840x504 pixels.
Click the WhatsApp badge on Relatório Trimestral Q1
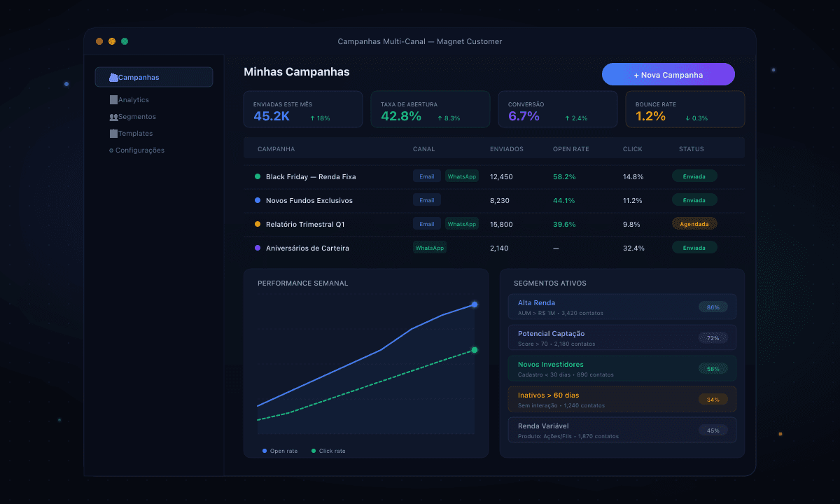(462, 224)
